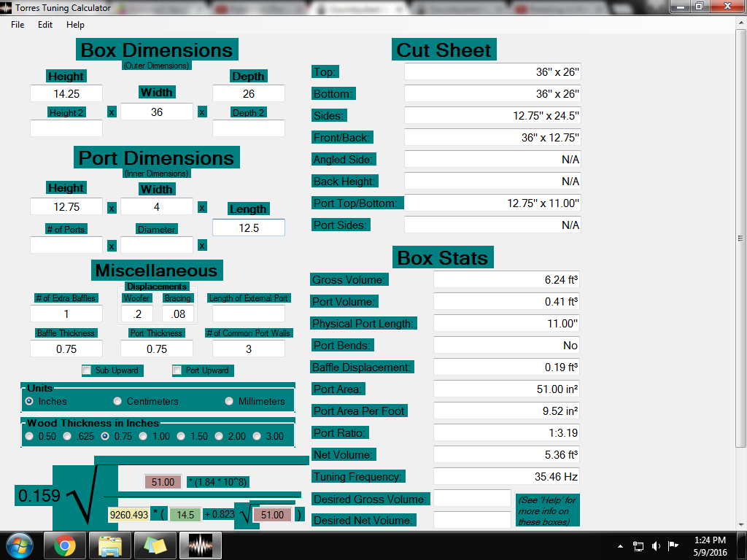The height and width of the screenshot is (560, 747).
Task: Click the Tuning Frequency value 35.46 Hz
Action: point(506,477)
